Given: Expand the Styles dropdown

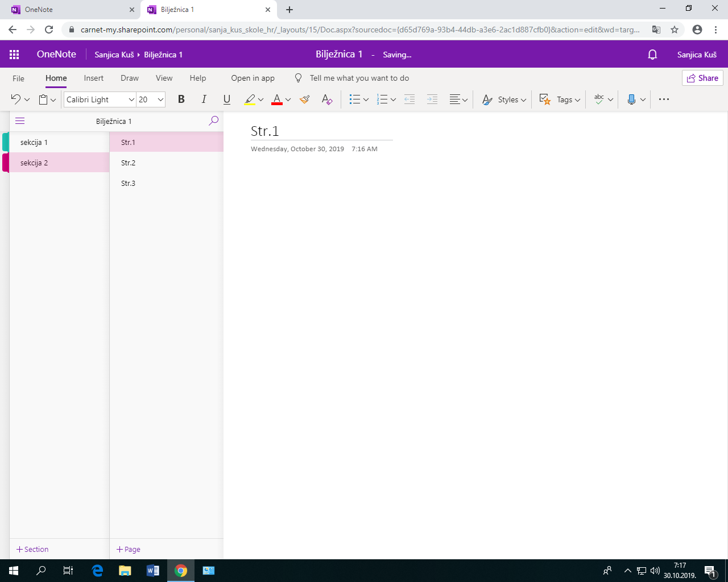Looking at the screenshot, I should [504, 99].
